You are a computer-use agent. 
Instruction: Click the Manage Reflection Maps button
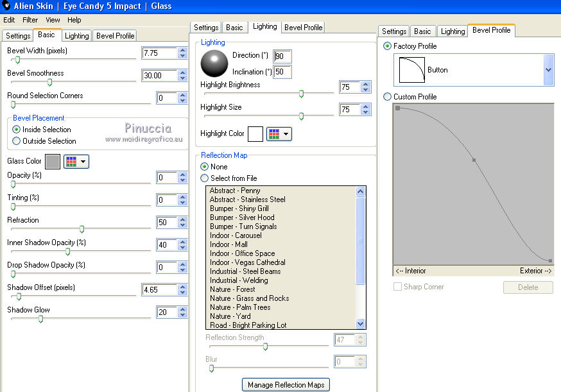pos(286,384)
